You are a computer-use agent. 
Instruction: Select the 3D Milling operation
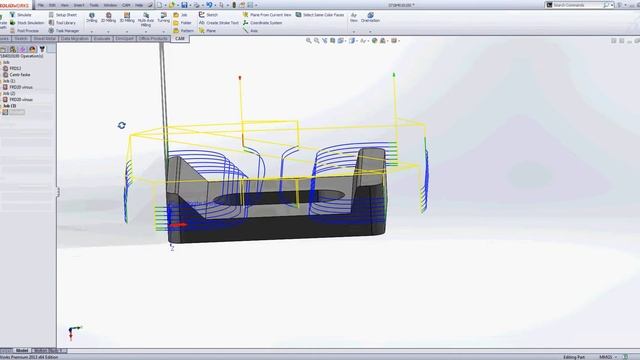[127, 17]
